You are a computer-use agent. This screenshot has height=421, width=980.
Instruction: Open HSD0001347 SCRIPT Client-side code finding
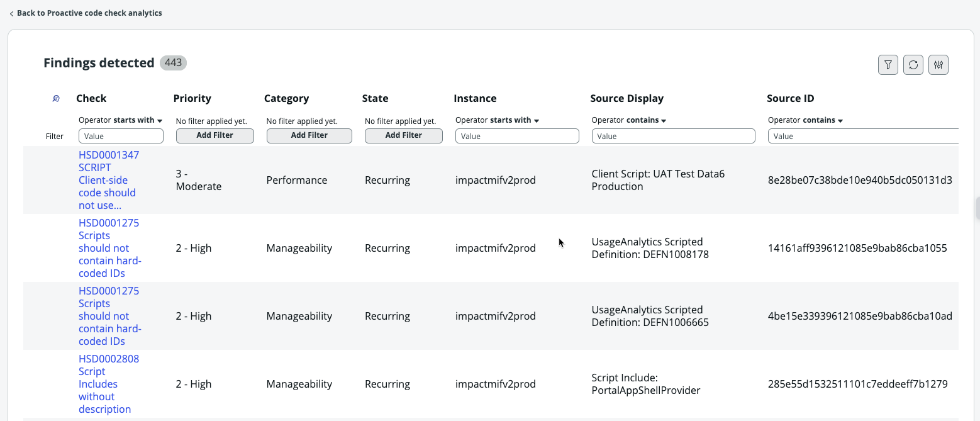point(109,180)
